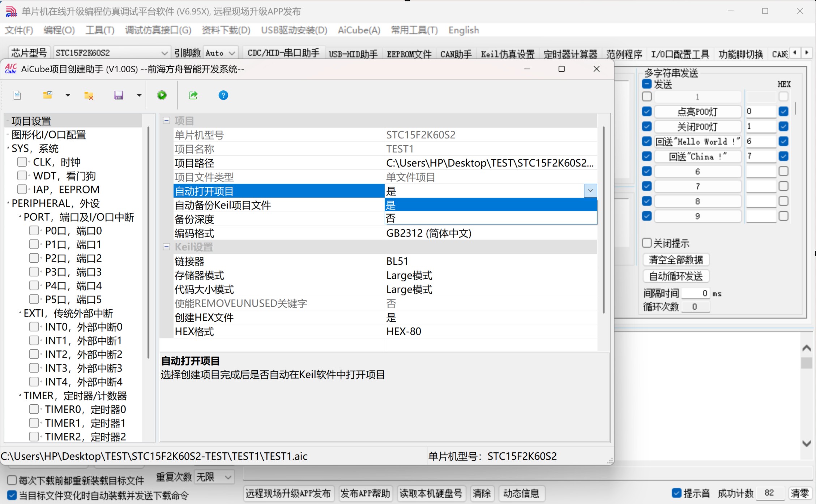Screen dimensions: 816x504
Task: Click tab scroll left arrow in main window
Action: [795, 53]
